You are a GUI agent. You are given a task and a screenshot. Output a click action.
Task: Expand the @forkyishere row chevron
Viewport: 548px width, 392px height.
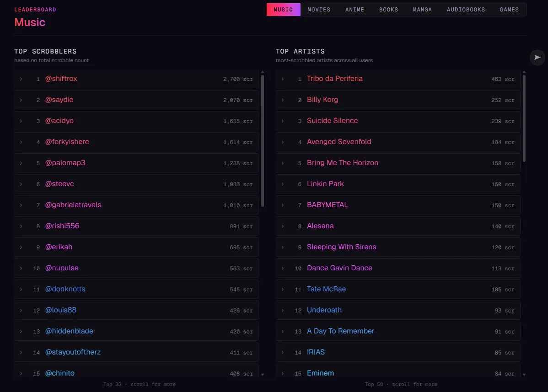point(21,142)
